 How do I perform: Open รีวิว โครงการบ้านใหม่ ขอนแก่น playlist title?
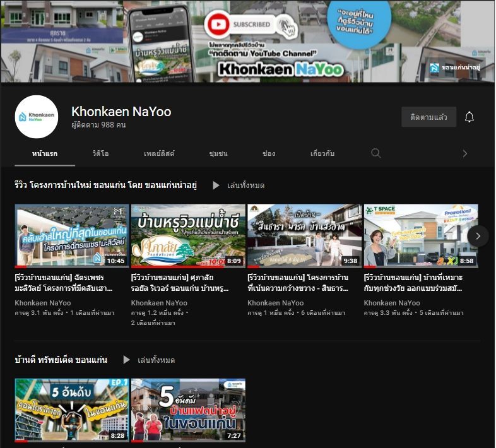pos(105,185)
